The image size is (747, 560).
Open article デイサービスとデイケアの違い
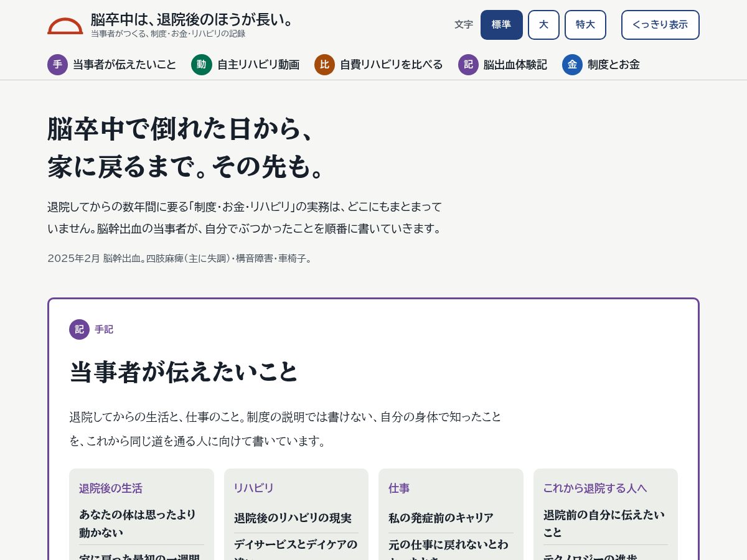tap(296, 549)
